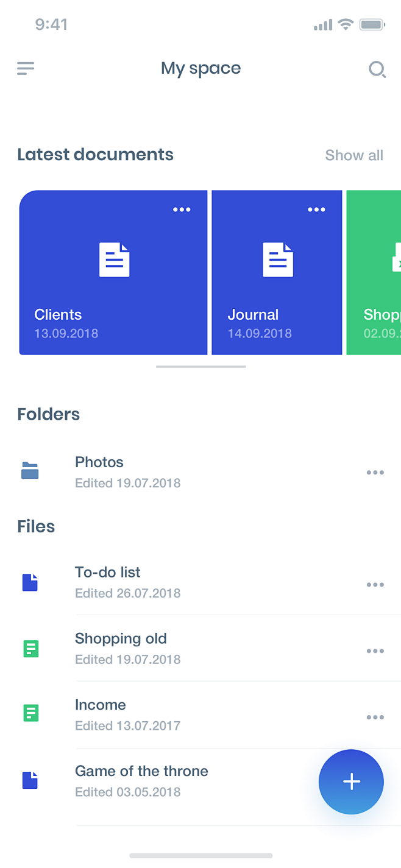Tap the search magnifier icon
The height and width of the screenshot is (868, 401).
point(377,69)
